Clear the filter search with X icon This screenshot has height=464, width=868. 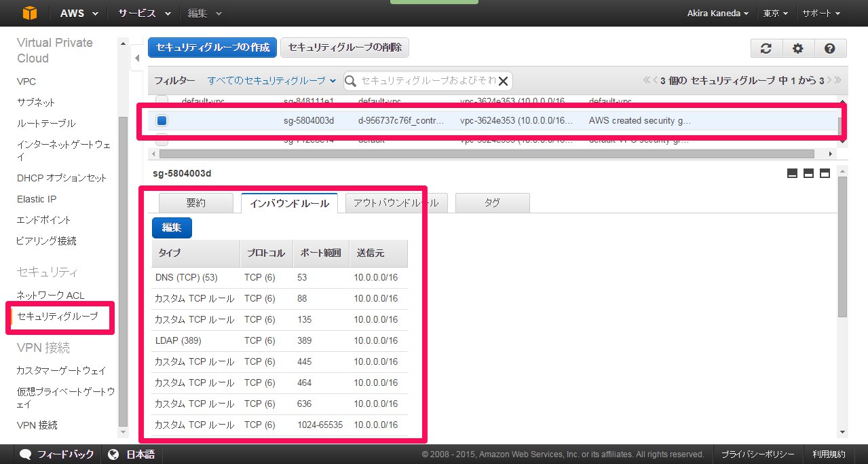(503, 81)
